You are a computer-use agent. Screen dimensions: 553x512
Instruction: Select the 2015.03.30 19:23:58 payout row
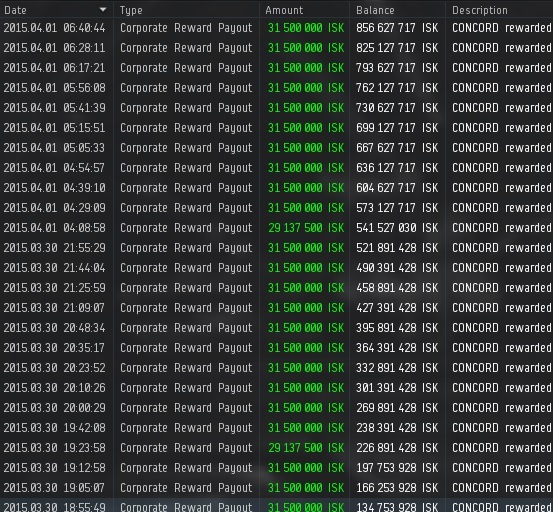(276, 448)
